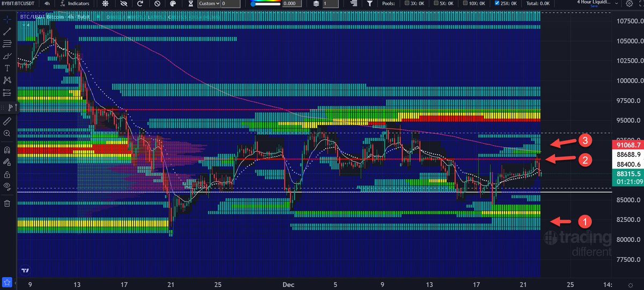Toggle stay-in-drawing-mode pencil lock

pos(7,162)
